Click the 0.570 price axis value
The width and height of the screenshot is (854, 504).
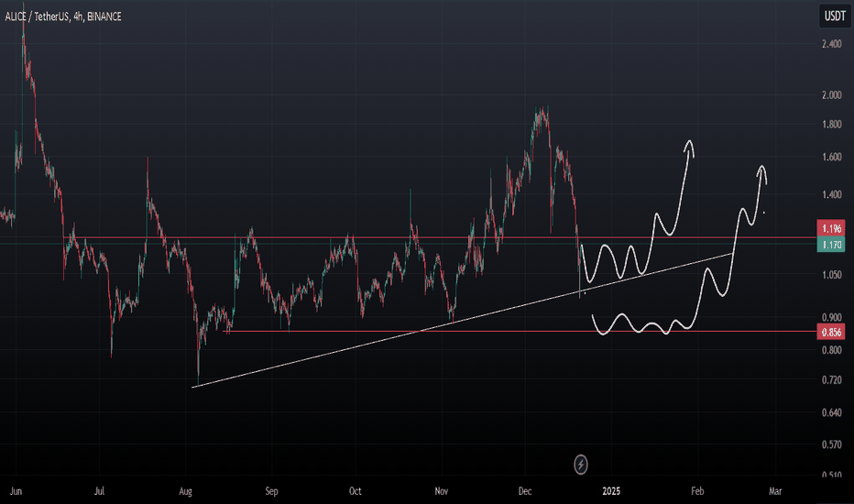click(832, 445)
